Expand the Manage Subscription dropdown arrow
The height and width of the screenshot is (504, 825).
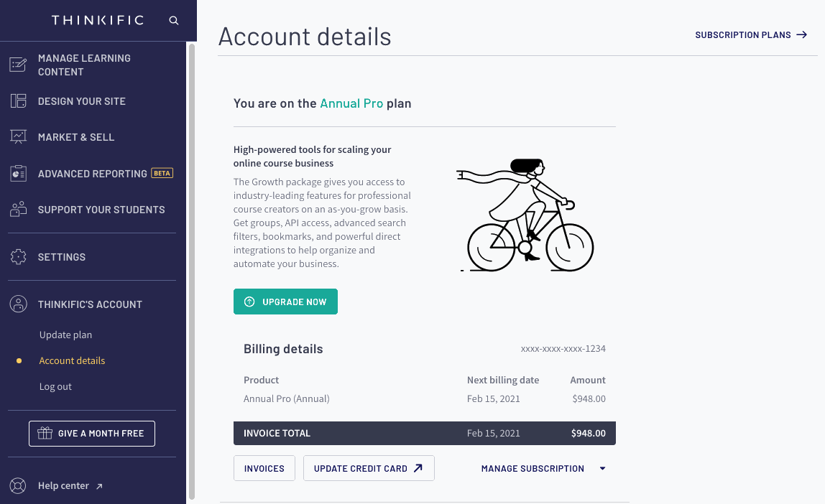(602, 468)
